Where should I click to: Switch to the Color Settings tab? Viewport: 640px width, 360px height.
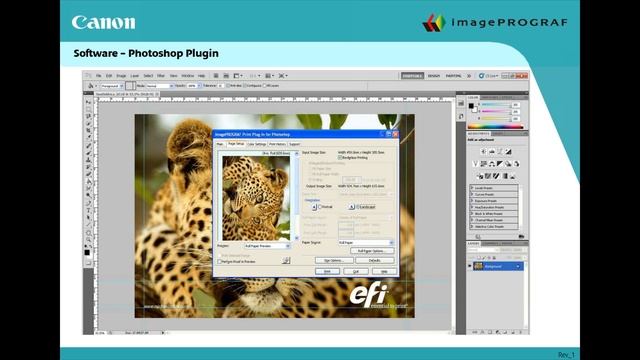[257, 144]
